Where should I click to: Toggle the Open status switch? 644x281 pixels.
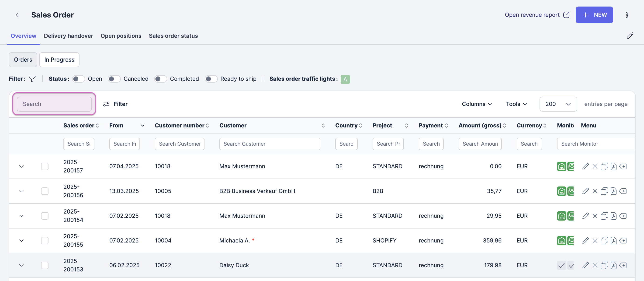tap(78, 79)
